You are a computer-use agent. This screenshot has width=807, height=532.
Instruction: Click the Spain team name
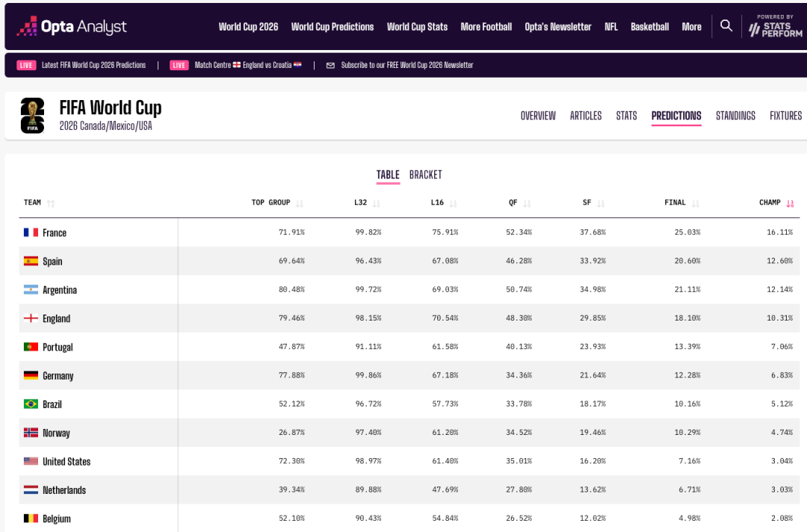52,262
